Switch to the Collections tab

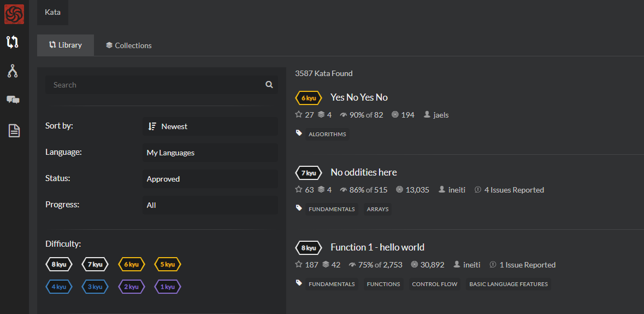(x=128, y=45)
